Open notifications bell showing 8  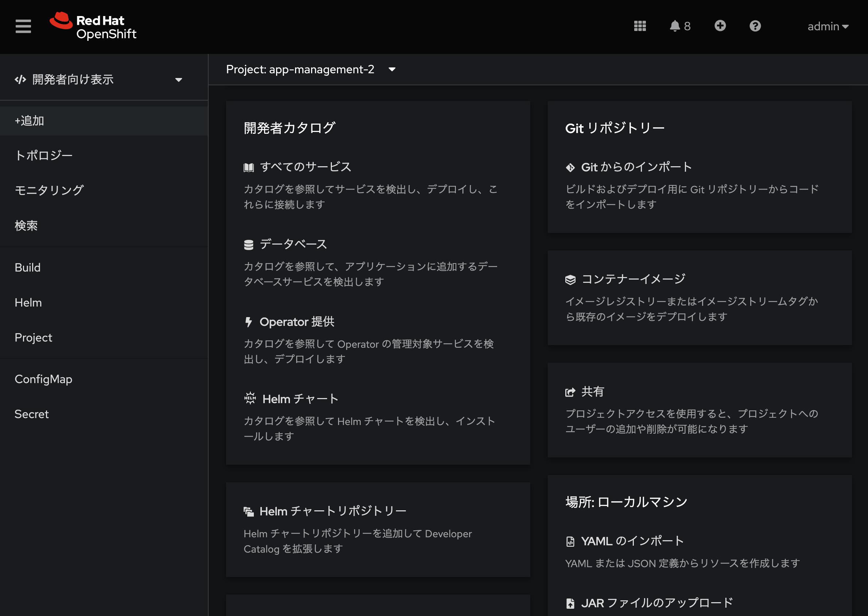[680, 26]
